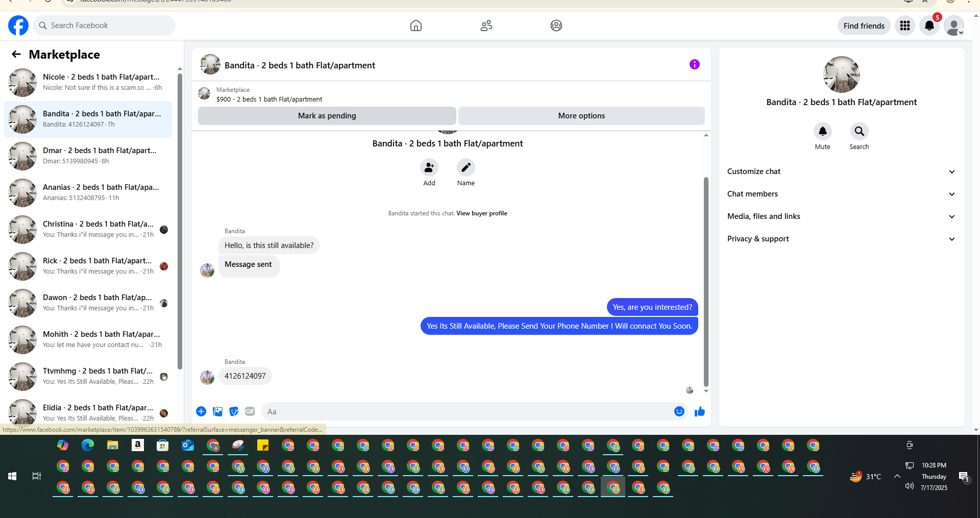
Task: Open the View buyer profile link
Action: pos(482,213)
